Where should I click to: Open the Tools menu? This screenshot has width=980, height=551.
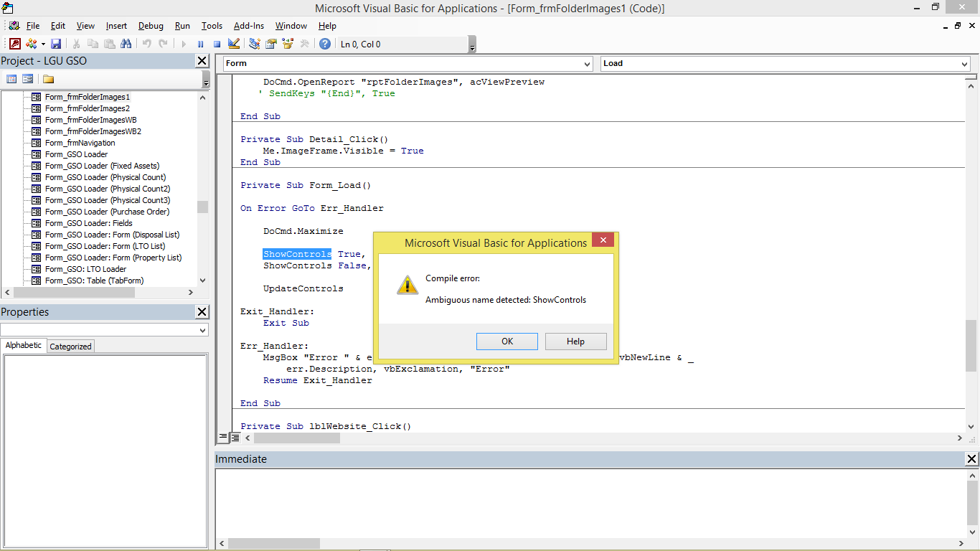point(212,26)
